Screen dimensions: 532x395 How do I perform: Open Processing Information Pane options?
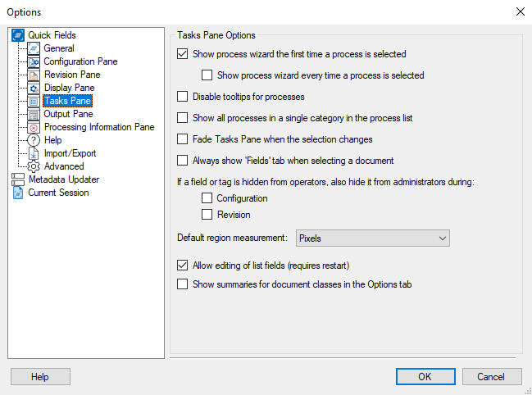pyautogui.click(x=99, y=127)
